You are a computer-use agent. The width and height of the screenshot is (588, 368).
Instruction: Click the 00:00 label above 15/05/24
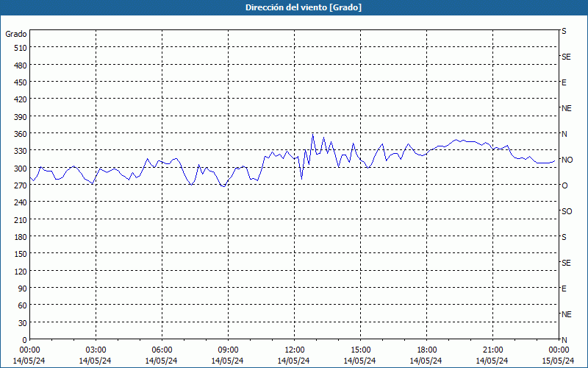point(559,350)
